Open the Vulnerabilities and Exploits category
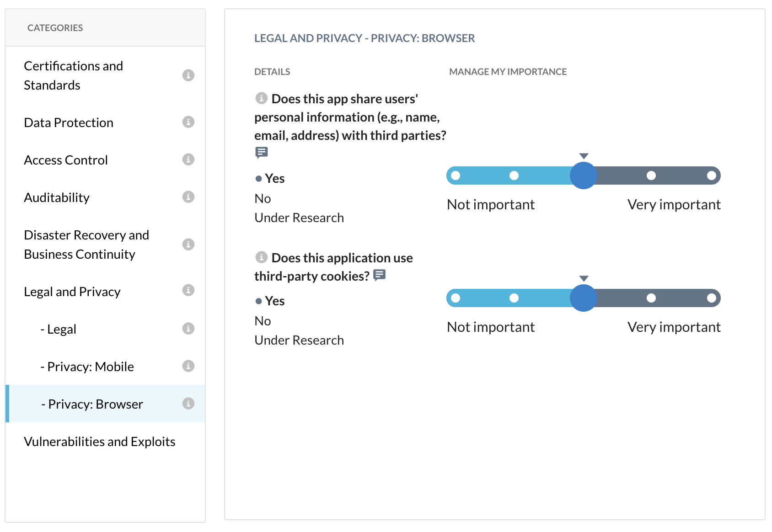 (100, 442)
